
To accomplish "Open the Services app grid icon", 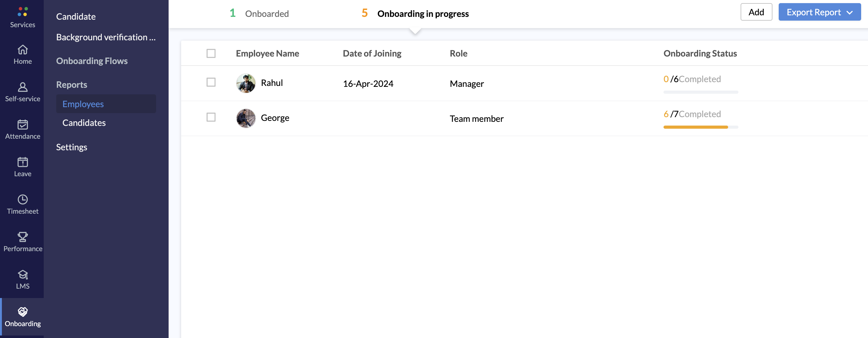I will click(22, 12).
